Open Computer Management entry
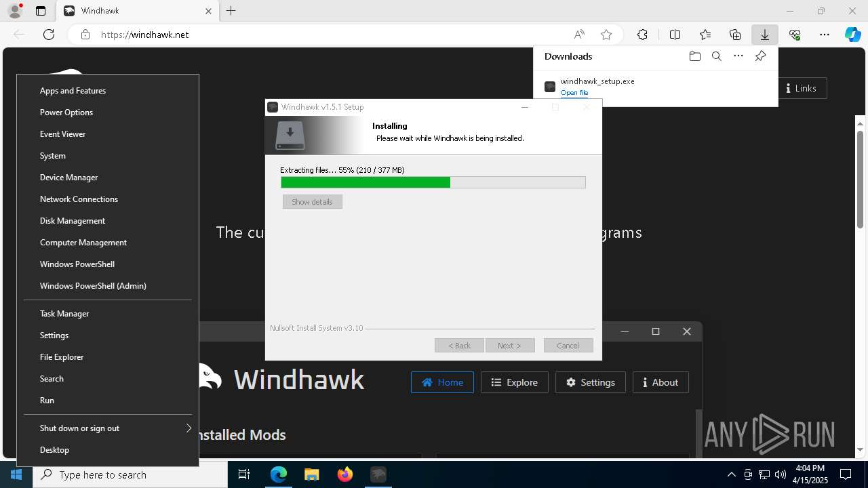Viewport: 868px width, 488px height. tap(108, 243)
